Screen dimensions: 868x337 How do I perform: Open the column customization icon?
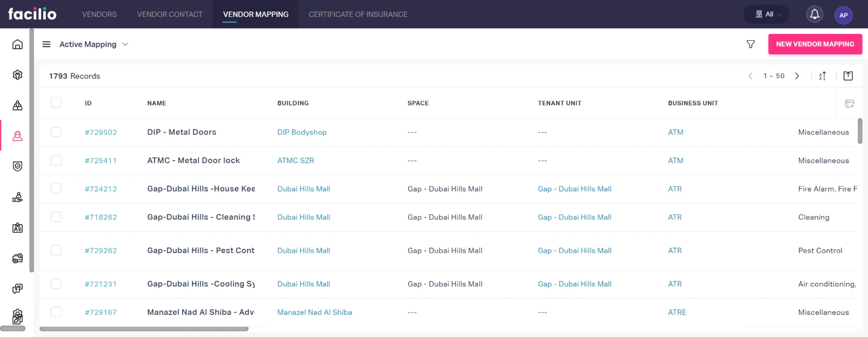[849, 103]
